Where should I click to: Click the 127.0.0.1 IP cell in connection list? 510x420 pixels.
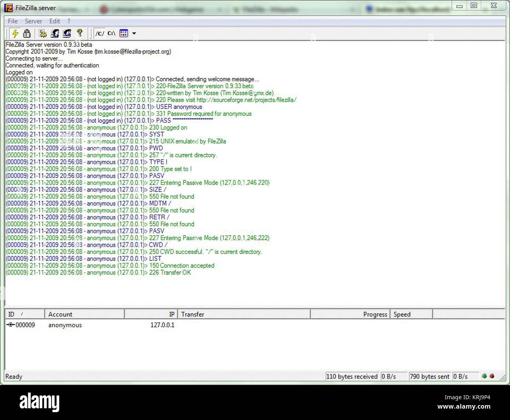[x=162, y=325]
